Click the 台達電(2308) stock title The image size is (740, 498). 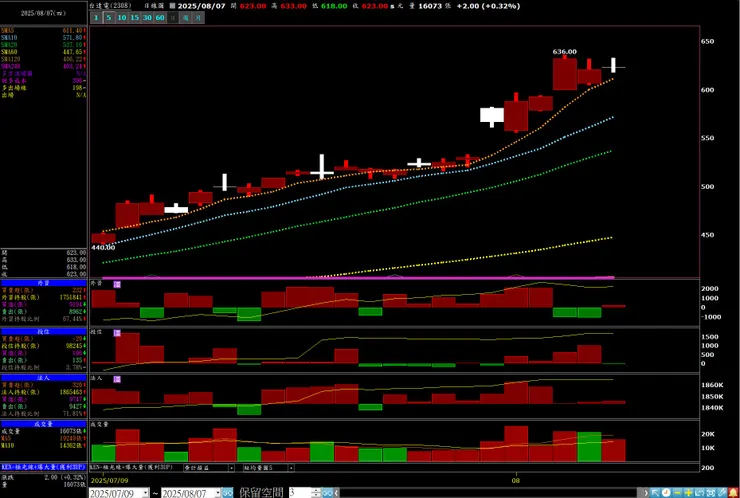click(x=112, y=6)
